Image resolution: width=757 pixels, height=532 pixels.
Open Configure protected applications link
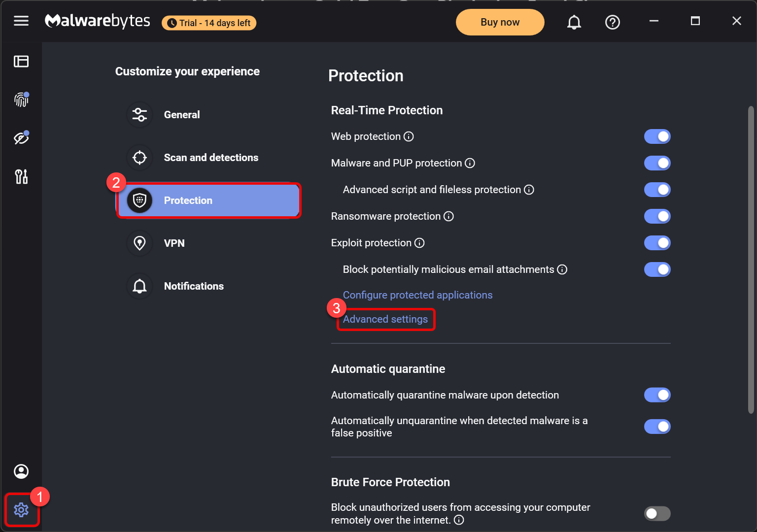pyautogui.click(x=417, y=295)
